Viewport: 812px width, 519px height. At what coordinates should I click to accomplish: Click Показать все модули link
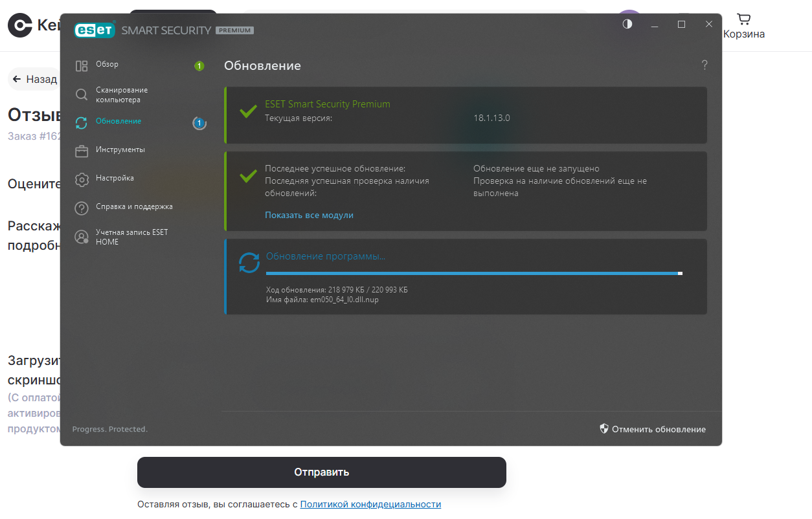click(309, 215)
